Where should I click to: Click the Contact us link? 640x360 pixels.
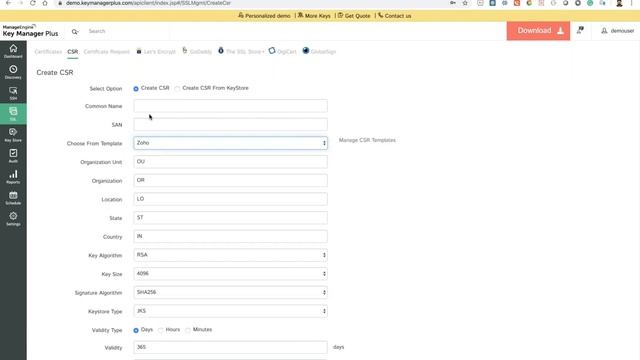(394, 16)
